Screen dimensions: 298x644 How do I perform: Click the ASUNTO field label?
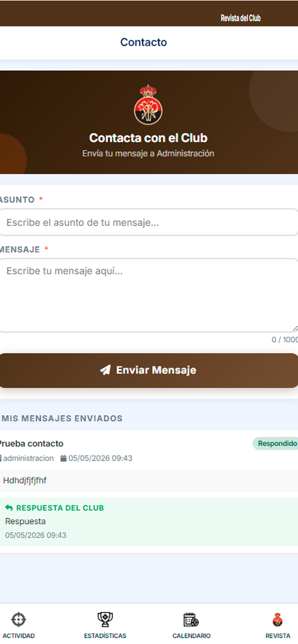click(x=17, y=200)
